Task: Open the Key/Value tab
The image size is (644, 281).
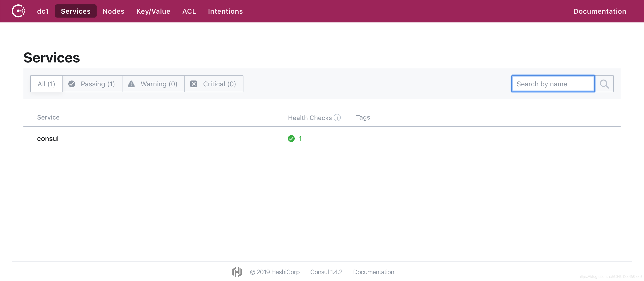Action: pos(153,11)
